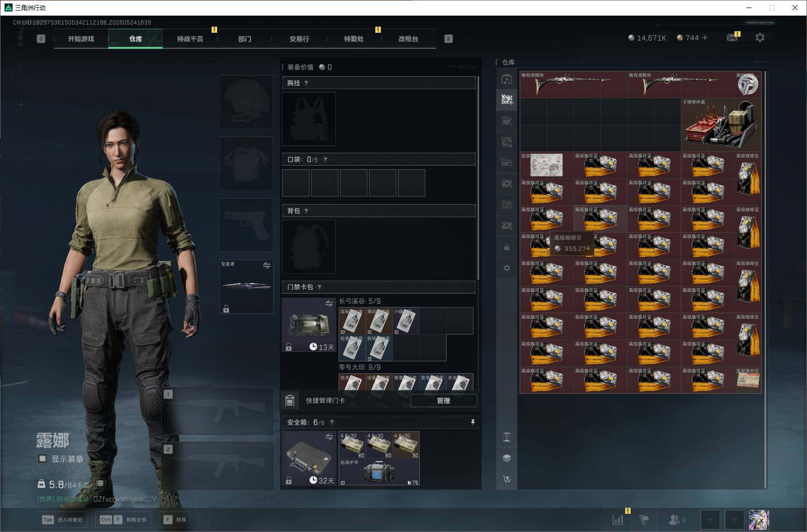
Task: Select the empty backpack slot
Action: pos(309,247)
